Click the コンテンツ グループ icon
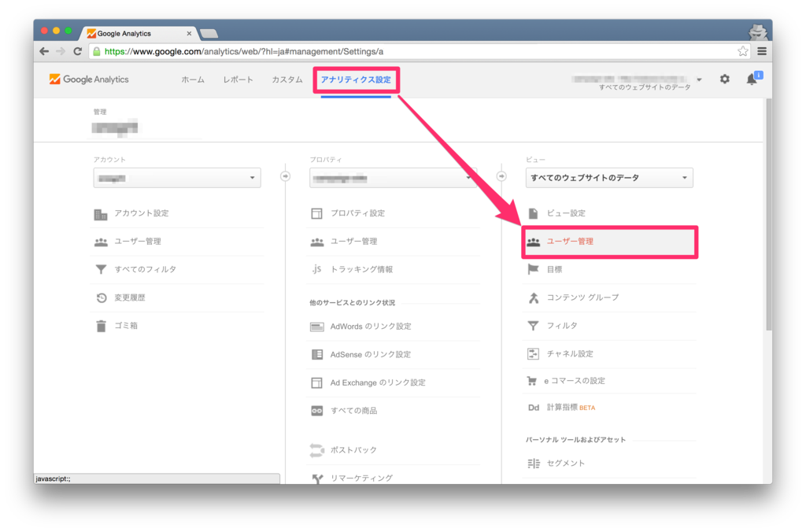This screenshot has width=806, height=532. pos(534,297)
